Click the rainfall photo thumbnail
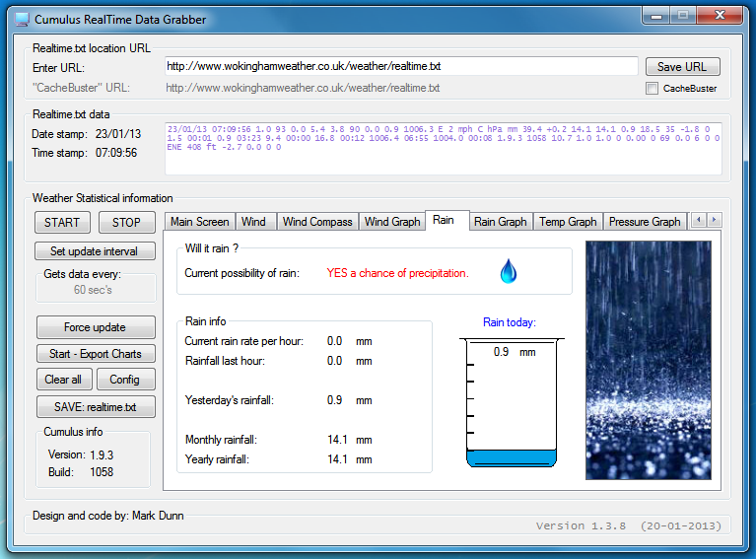 [648, 360]
